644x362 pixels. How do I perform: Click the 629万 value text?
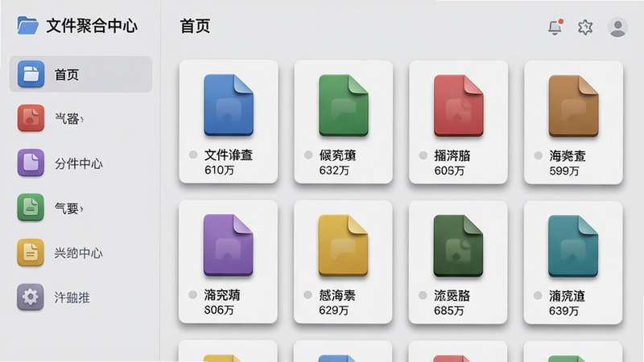pos(334,310)
